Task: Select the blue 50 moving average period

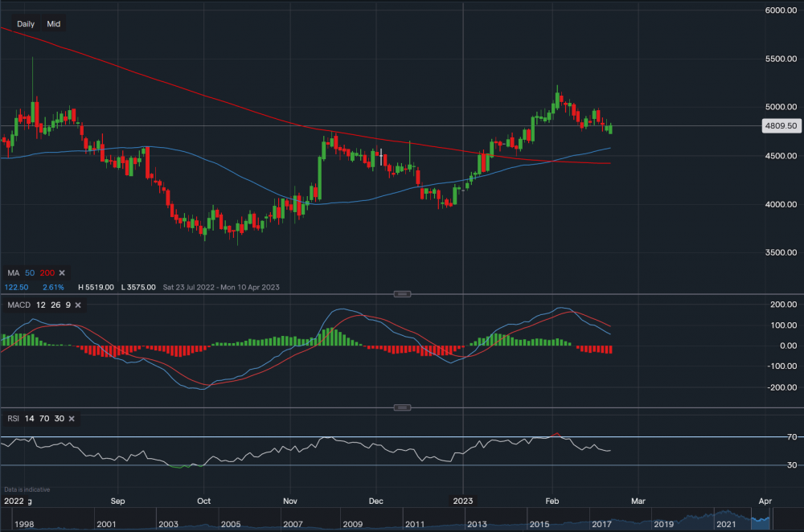Action: tap(31, 273)
